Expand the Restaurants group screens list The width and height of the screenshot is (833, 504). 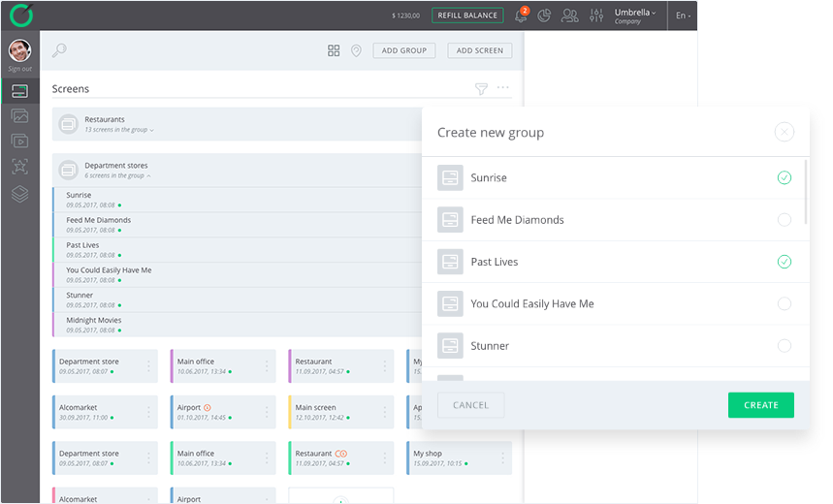[118, 129]
